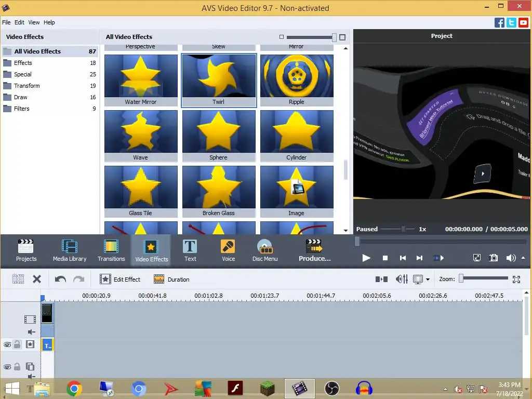Toggle lock on the video overlay track
Viewport: 532px width, 399px height.
tap(17, 366)
